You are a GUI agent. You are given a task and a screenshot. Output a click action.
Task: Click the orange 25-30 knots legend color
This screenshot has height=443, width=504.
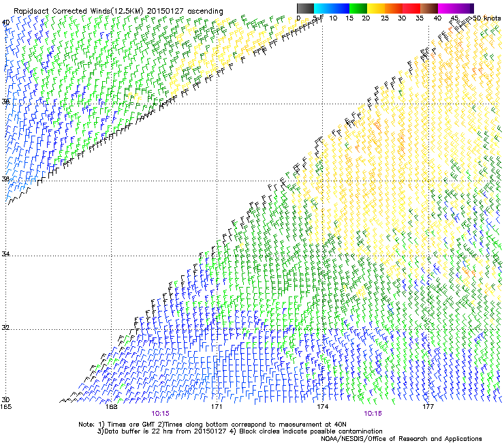pyautogui.click(x=394, y=8)
